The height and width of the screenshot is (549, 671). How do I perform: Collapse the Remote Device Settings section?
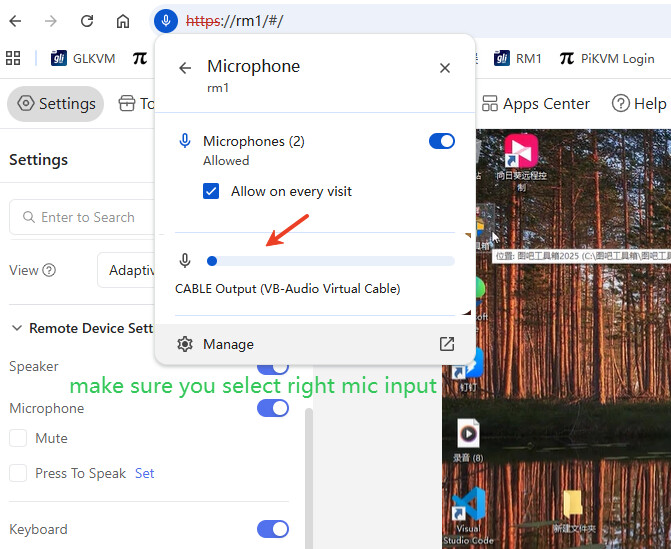[16, 328]
